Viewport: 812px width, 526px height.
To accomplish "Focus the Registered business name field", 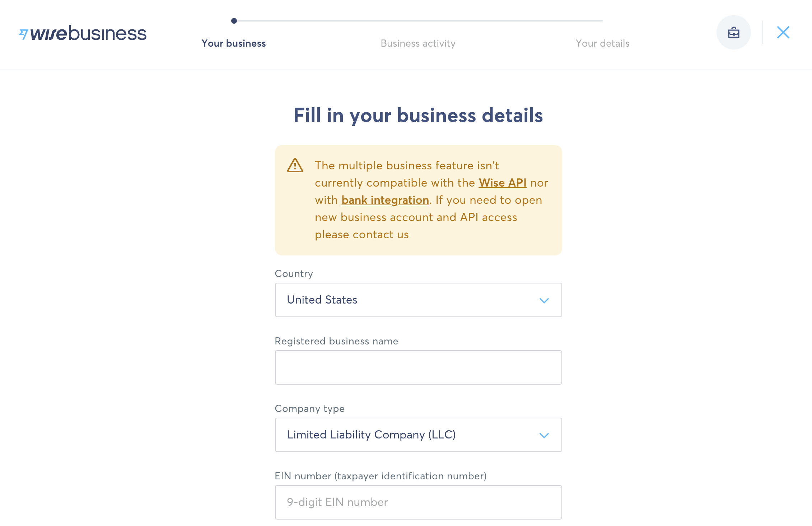I will click(x=418, y=367).
